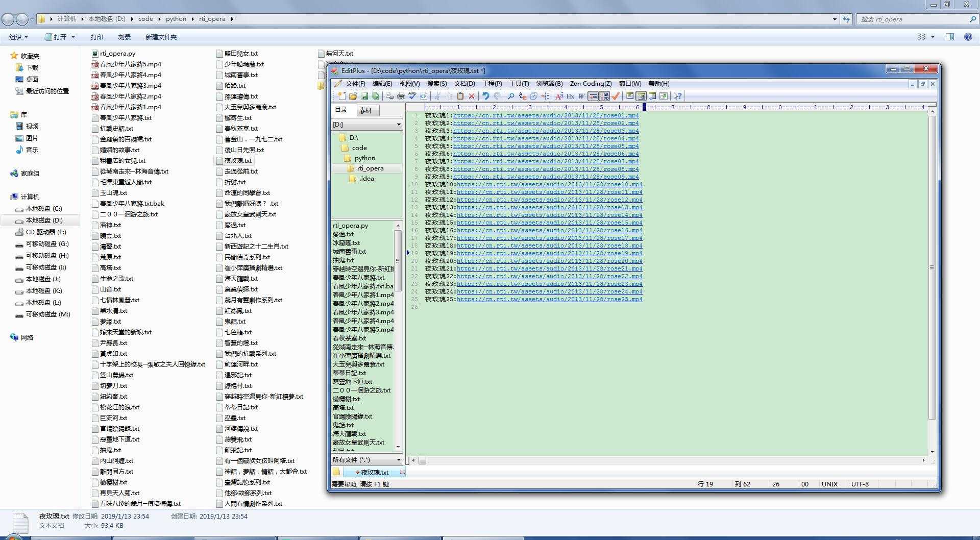Viewport: 980px width, 540px height.
Task: Open Find with the magnifier icon
Action: coord(511,96)
